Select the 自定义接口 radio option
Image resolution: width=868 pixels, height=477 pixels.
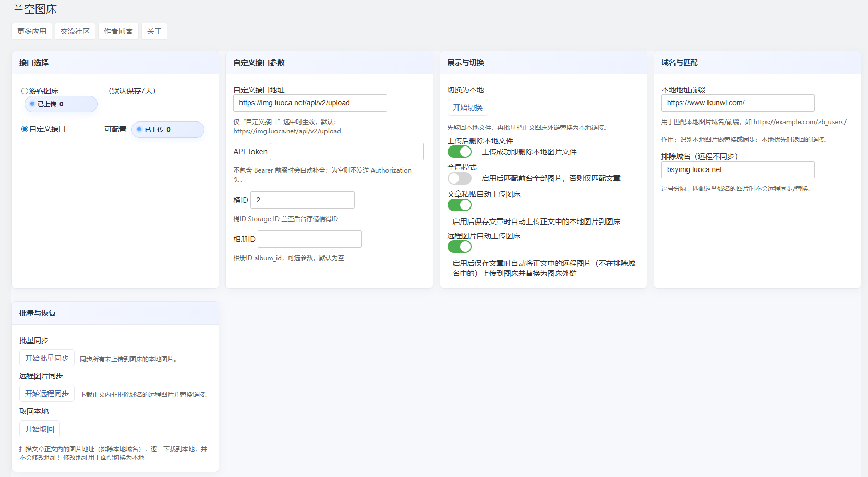(25, 129)
